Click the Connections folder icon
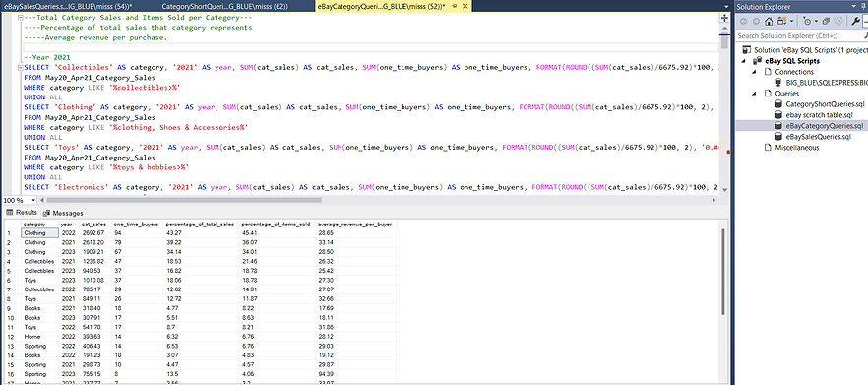The image size is (868, 385). coord(768,72)
